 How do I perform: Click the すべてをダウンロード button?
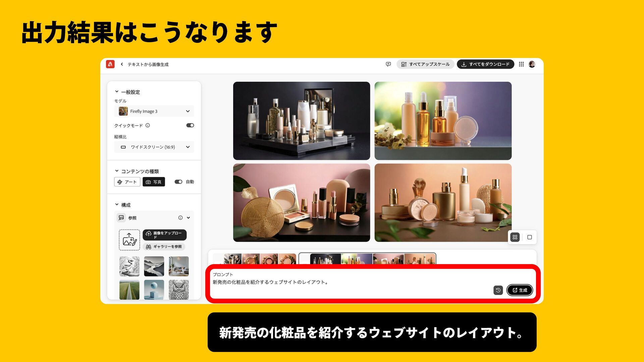pos(485,64)
